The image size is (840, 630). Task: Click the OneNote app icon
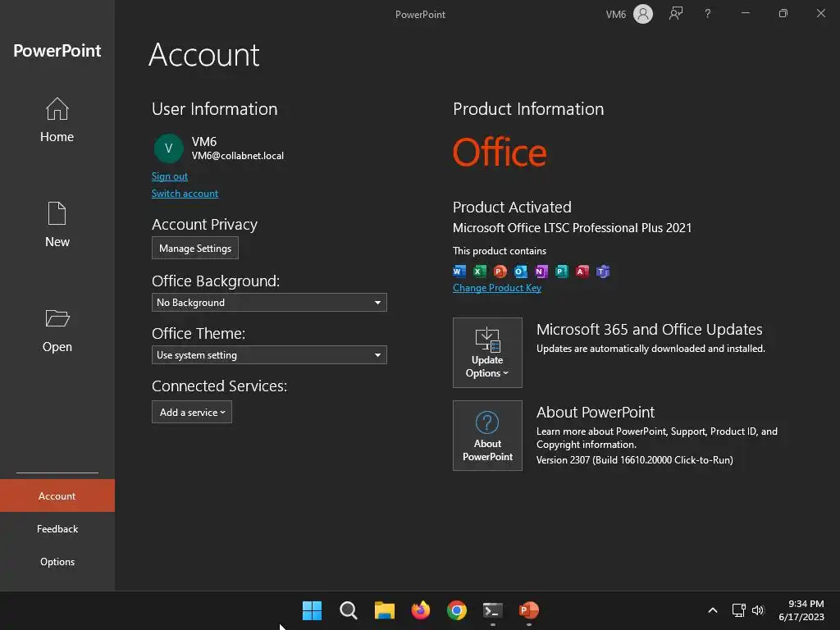(x=541, y=271)
